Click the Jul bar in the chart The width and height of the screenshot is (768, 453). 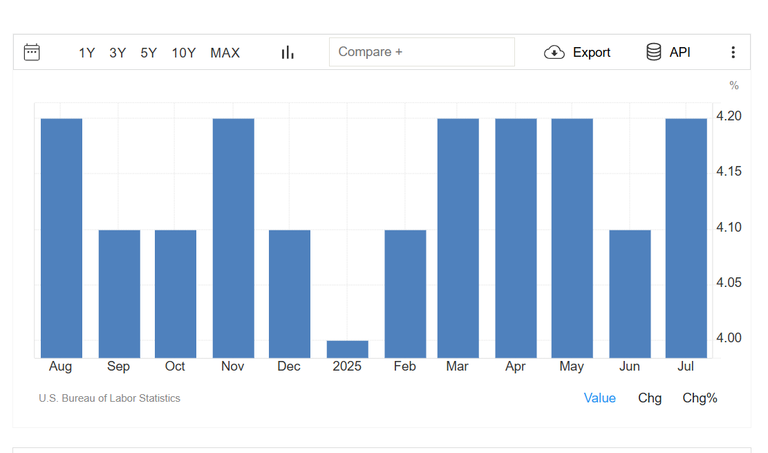click(686, 238)
